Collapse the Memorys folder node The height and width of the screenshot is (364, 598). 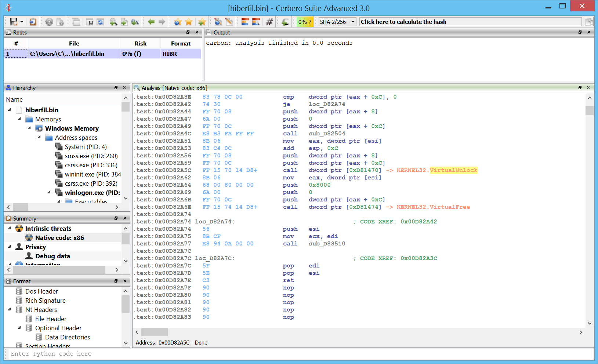[x=19, y=119]
